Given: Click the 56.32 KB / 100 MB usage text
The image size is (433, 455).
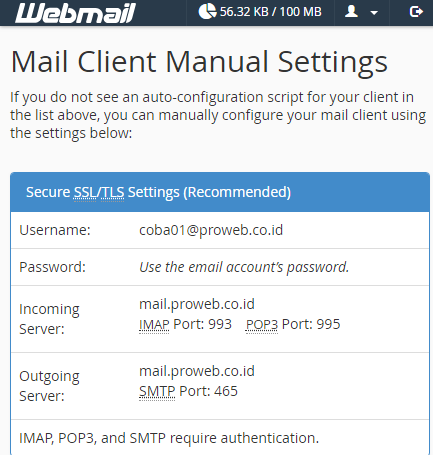Looking at the screenshot, I should coord(270,12).
